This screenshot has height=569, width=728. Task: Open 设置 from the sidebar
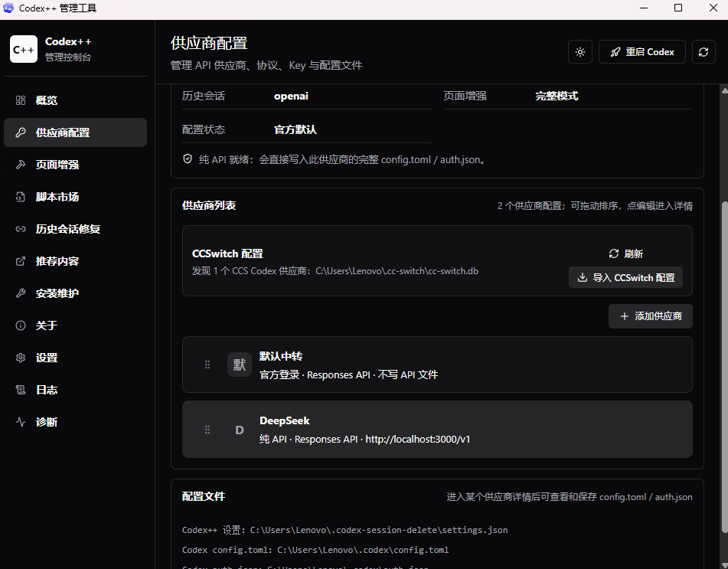(75, 358)
